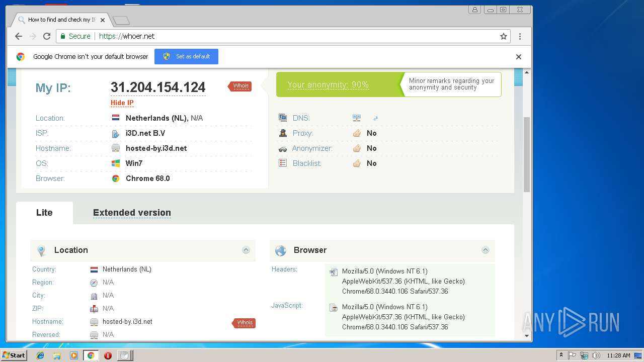Click the Opera icon in the taskbar
Viewport: 644px width, 362px height.
click(108, 355)
